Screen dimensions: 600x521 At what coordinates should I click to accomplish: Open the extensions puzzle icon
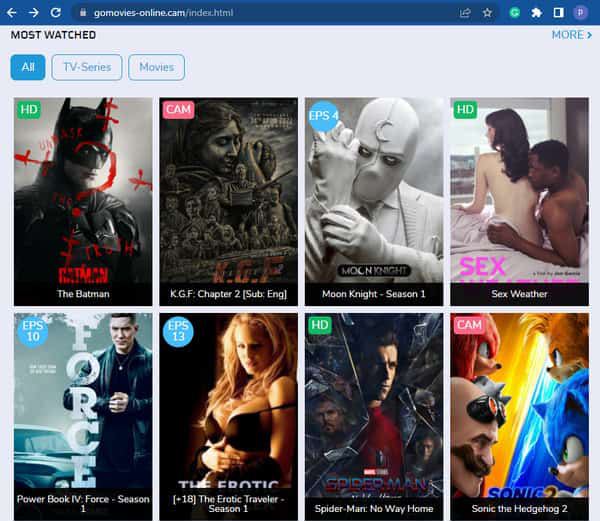(536, 13)
